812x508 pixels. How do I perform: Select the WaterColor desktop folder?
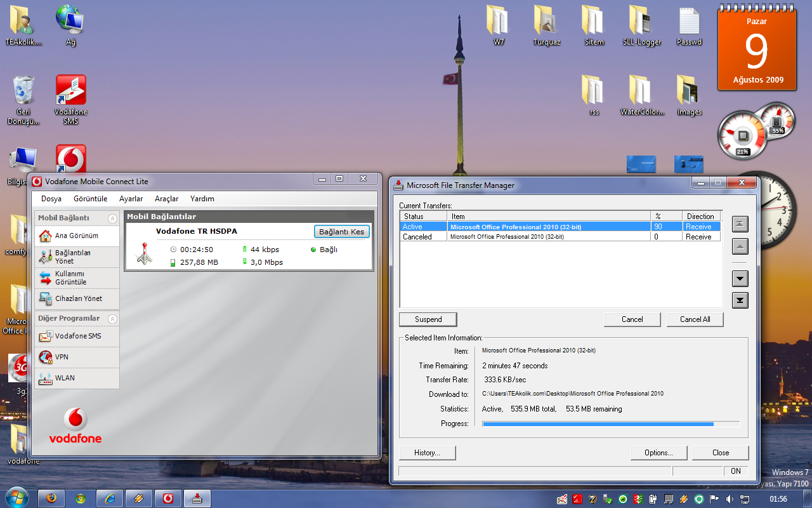click(x=642, y=95)
